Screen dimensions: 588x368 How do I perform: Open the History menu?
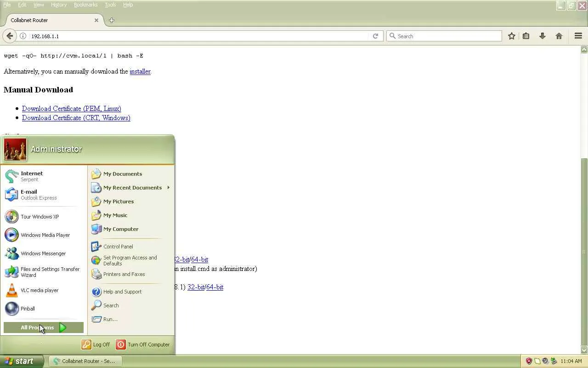[x=59, y=5]
